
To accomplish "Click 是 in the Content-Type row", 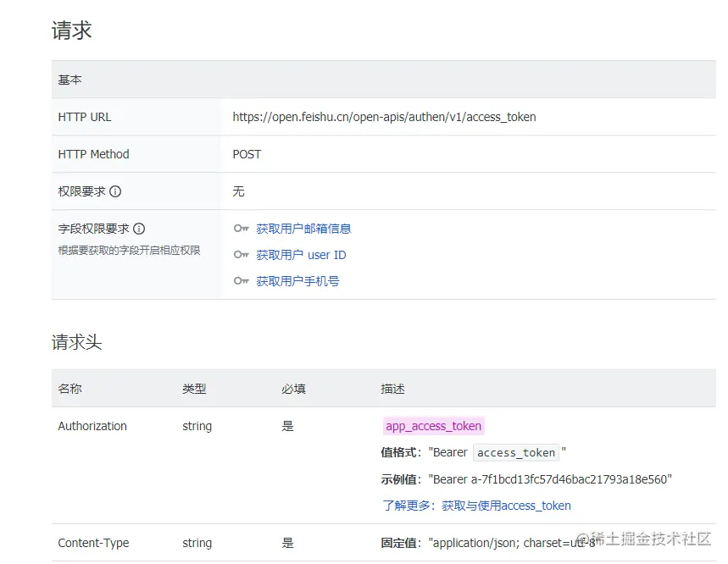I will (287, 543).
